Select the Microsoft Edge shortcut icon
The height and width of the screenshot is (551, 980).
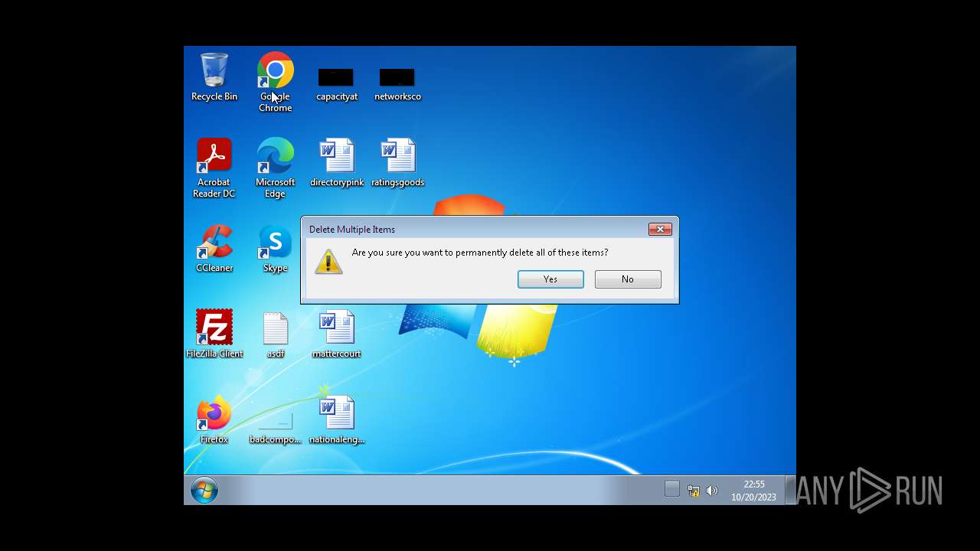275,168
